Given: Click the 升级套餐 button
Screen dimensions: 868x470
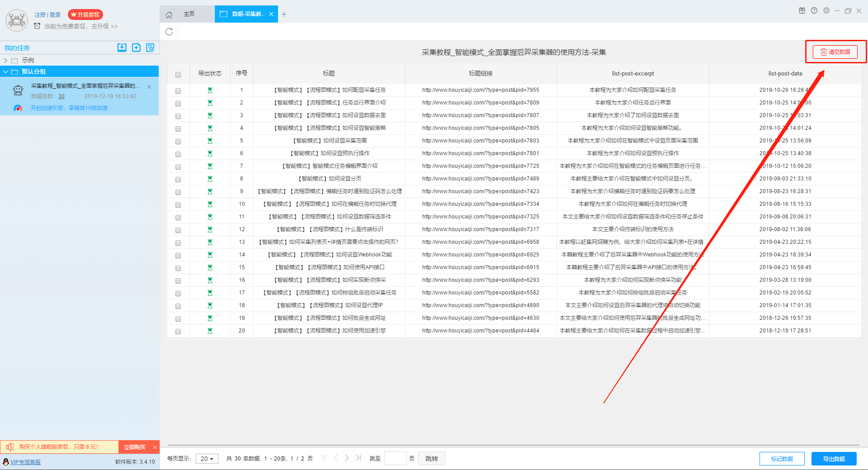Looking at the screenshot, I should click(85, 14).
